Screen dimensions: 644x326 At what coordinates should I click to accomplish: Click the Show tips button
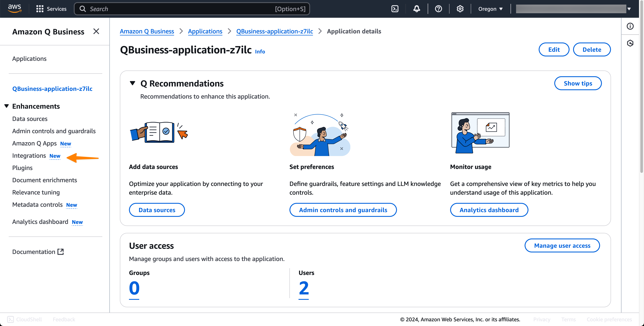(x=578, y=83)
